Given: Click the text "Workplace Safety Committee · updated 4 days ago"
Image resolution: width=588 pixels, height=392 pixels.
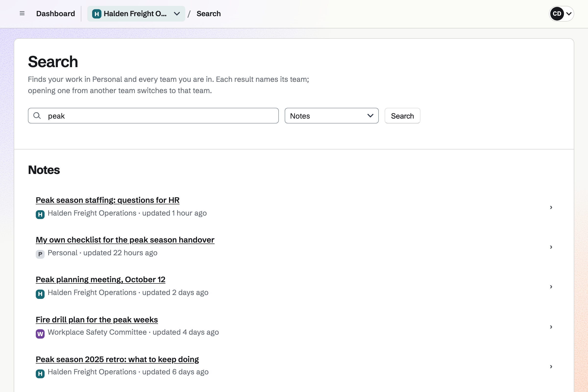Looking at the screenshot, I should [133, 332].
